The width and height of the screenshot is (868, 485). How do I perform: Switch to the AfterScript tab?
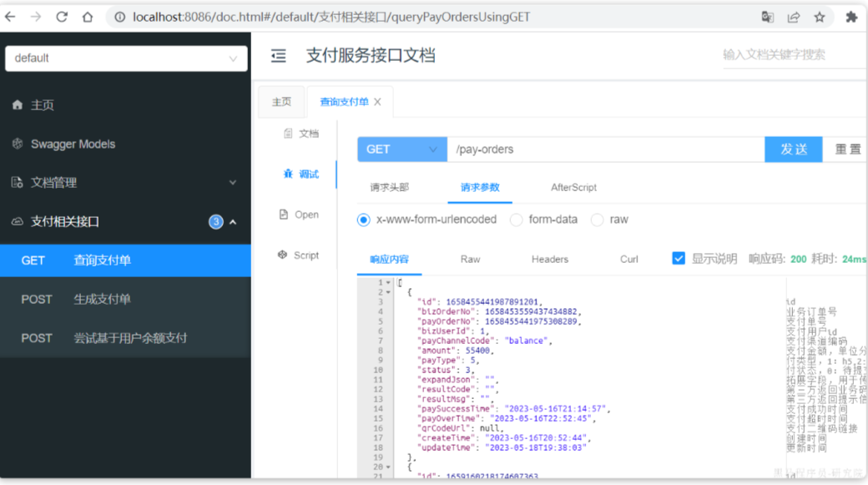tap(573, 188)
